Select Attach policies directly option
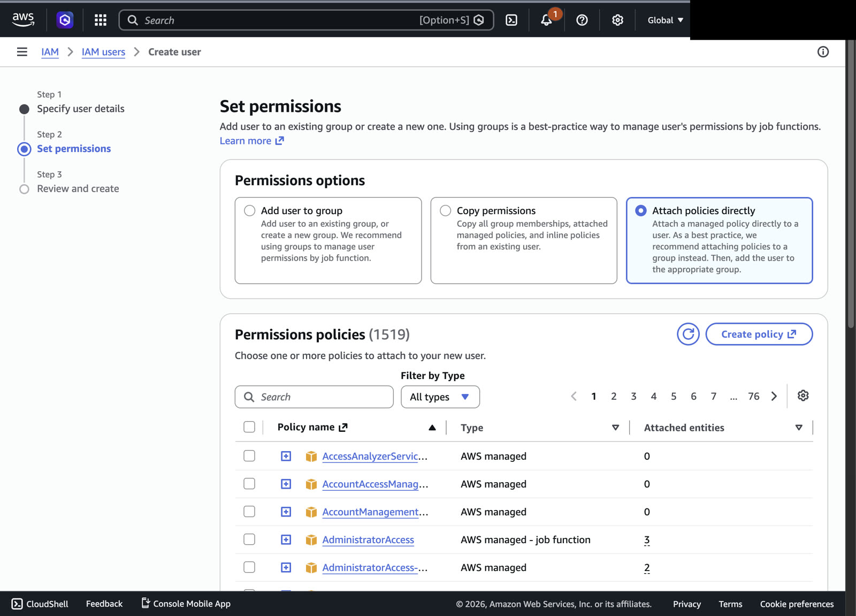 641,210
